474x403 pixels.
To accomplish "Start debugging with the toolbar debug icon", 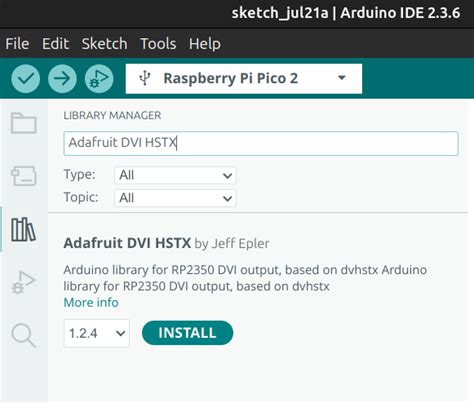I will 99,79.
